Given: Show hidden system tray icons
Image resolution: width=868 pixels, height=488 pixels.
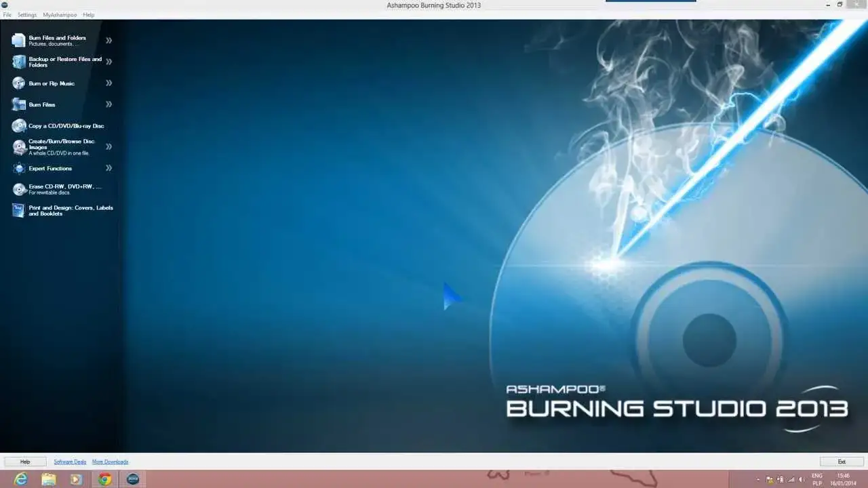Looking at the screenshot, I should click(x=759, y=479).
